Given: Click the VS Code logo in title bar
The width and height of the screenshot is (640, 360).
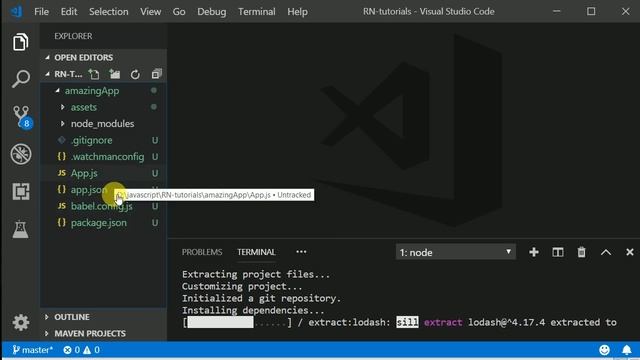Looking at the screenshot, I should click(17, 11).
